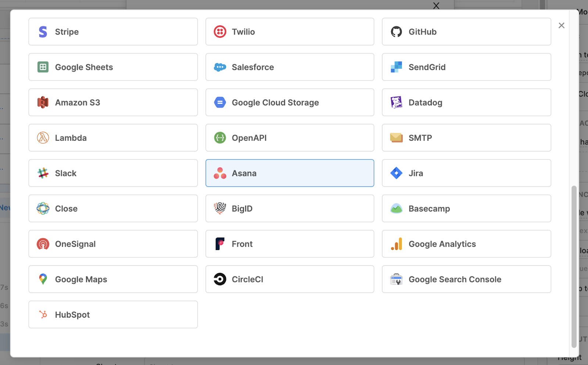Choose the Twilio resource label
This screenshot has width=588, height=365.
(x=243, y=32)
